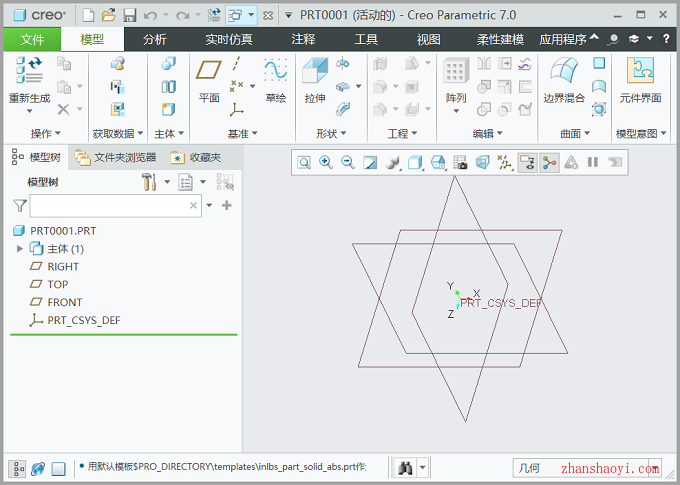680x485 pixels.
Task: Open the 获取数据 group dropdown
Action: click(118, 134)
